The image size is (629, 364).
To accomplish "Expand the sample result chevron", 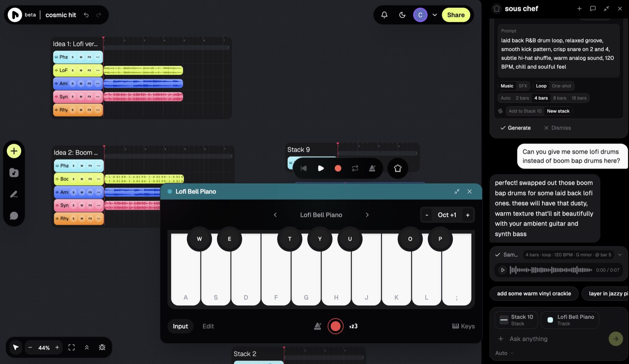I will coord(620,255).
